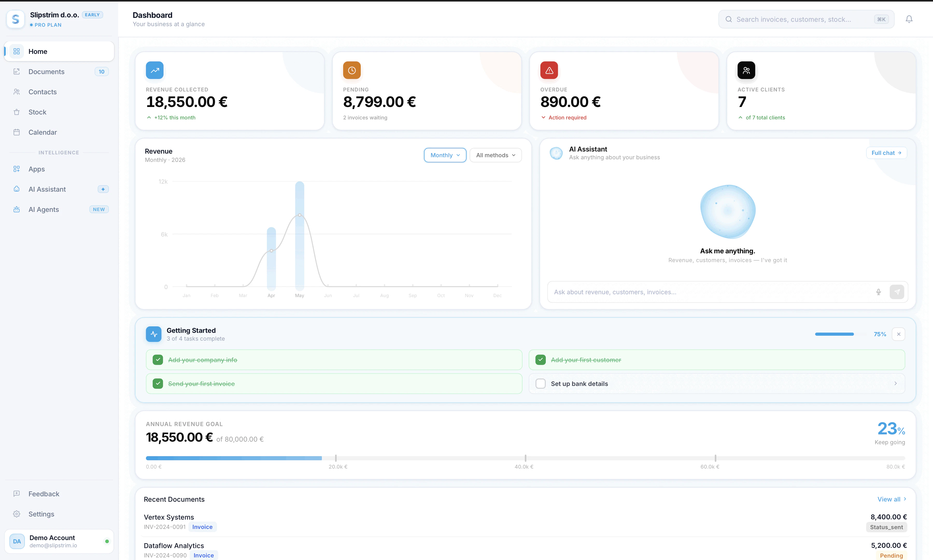Click the Revenue Collected trend icon
933x560 pixels.
tap(155, 70)
